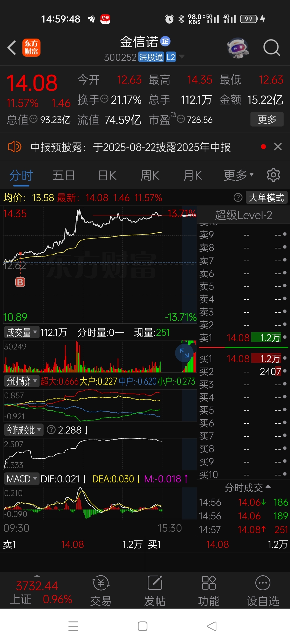290x644 pixels.
Task: Open the 中报预披露 notice text
Action: (130, 147)
